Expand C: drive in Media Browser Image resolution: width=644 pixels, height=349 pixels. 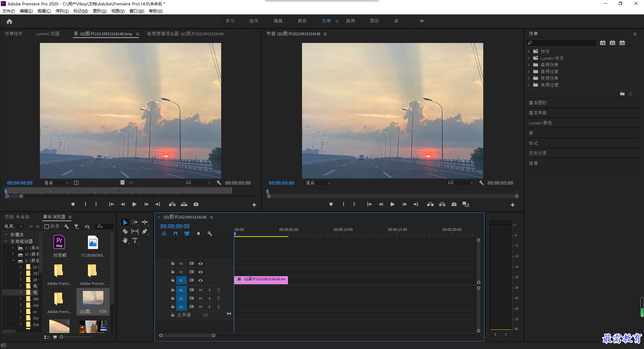tap(13, 248)
